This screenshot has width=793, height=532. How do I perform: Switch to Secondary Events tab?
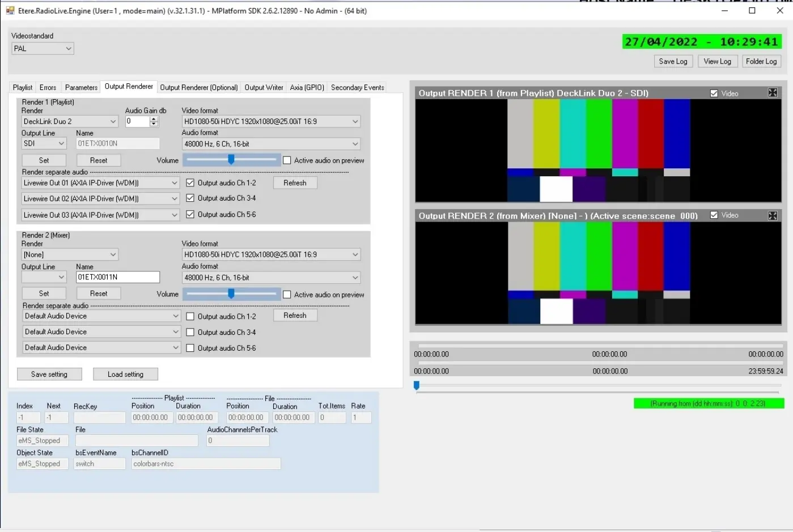(x=357, y=87)
